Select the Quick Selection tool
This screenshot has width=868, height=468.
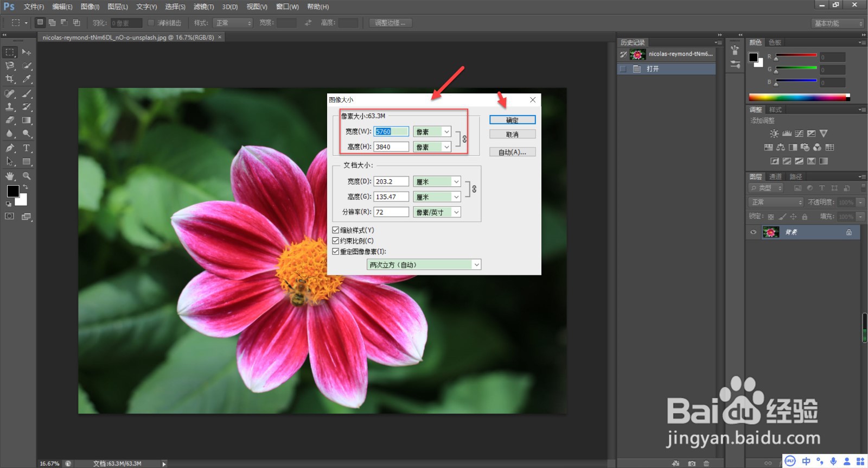click(x=27, y=66)
